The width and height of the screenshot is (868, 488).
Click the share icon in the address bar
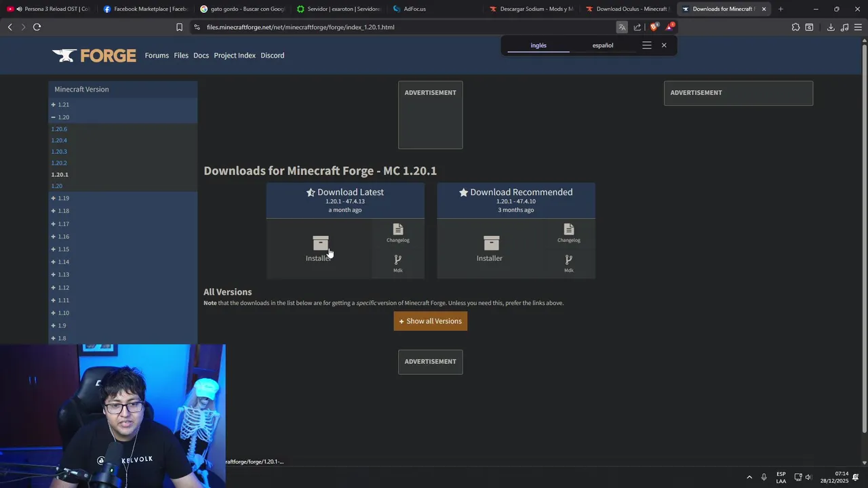[x=637, y=27]
